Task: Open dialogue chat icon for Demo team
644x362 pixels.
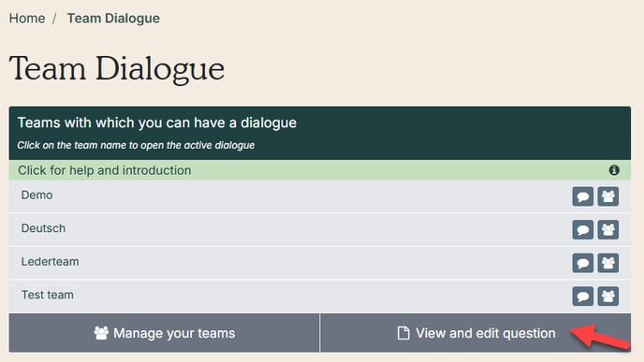Action: (x=582, y=196)
